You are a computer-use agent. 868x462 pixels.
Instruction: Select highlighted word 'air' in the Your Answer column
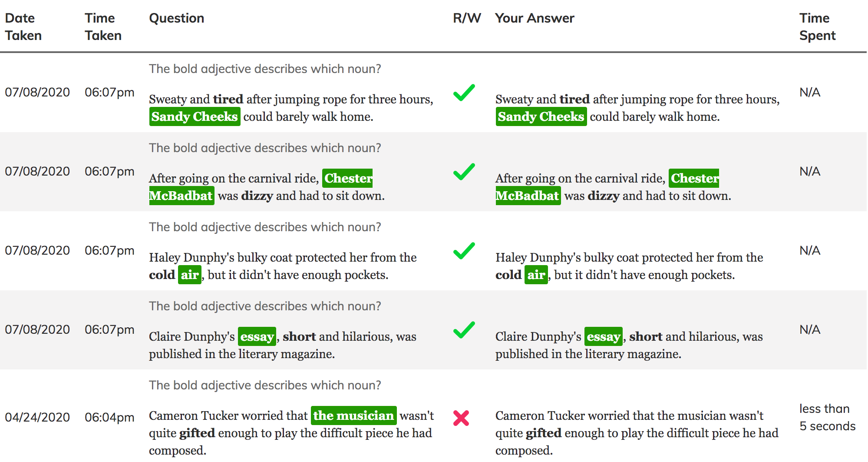tap(536, 275)
